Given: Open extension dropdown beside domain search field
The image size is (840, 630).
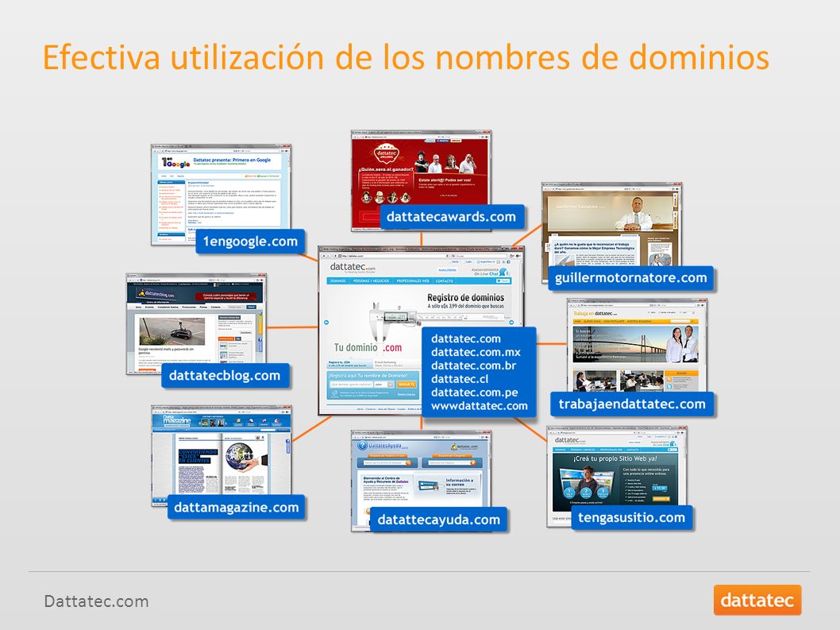Looking at the screenshot, I should (x=384, y=385).
